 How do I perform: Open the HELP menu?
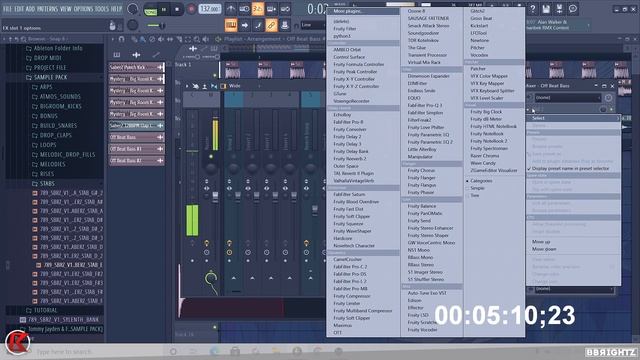tap(116, 9)
